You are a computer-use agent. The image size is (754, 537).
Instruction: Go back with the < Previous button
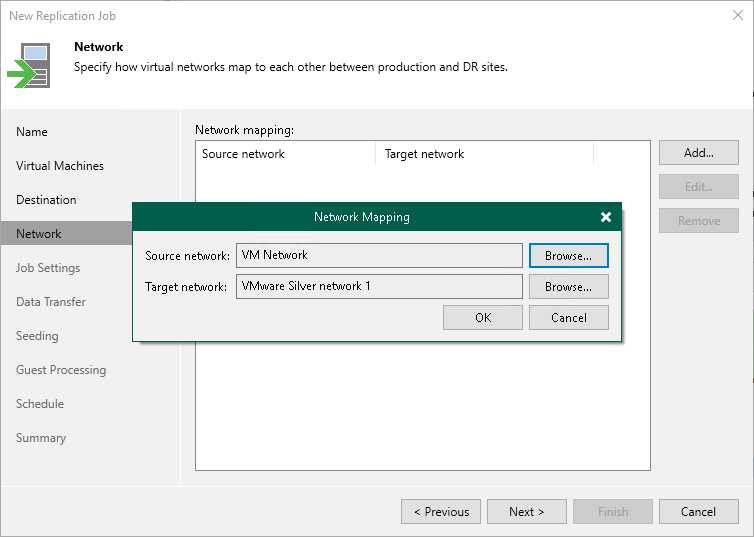pos(441,512)
